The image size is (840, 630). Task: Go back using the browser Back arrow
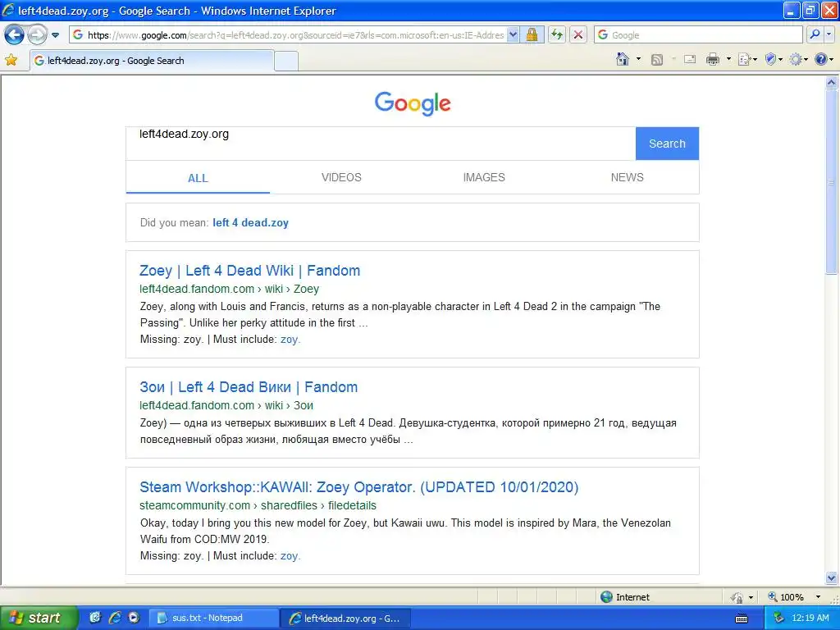[14, 35]
